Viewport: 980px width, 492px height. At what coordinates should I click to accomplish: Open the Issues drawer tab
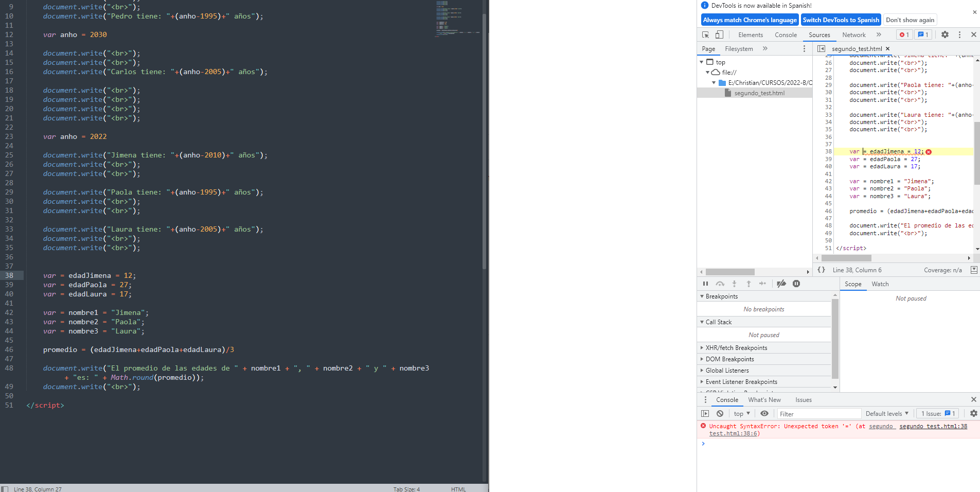pos(803,400)
